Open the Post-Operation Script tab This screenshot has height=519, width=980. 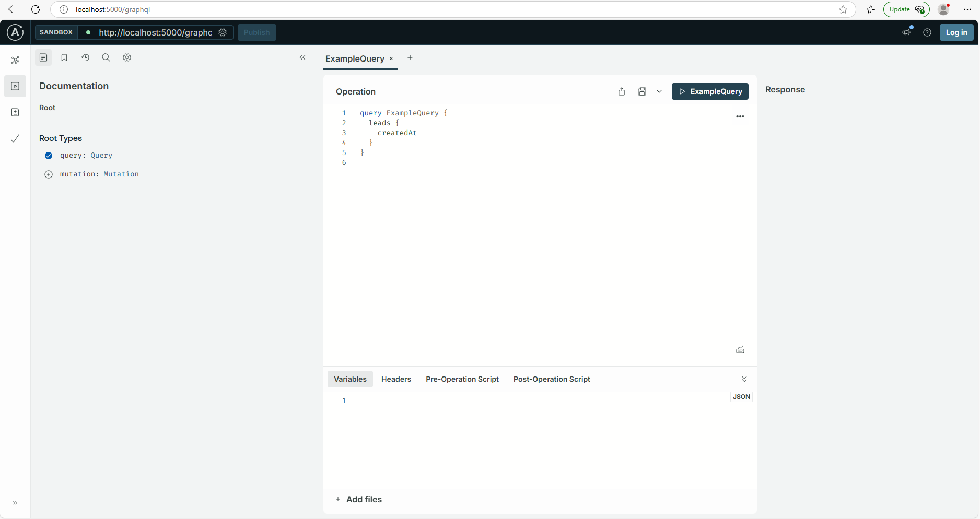(x=552, y=379)
